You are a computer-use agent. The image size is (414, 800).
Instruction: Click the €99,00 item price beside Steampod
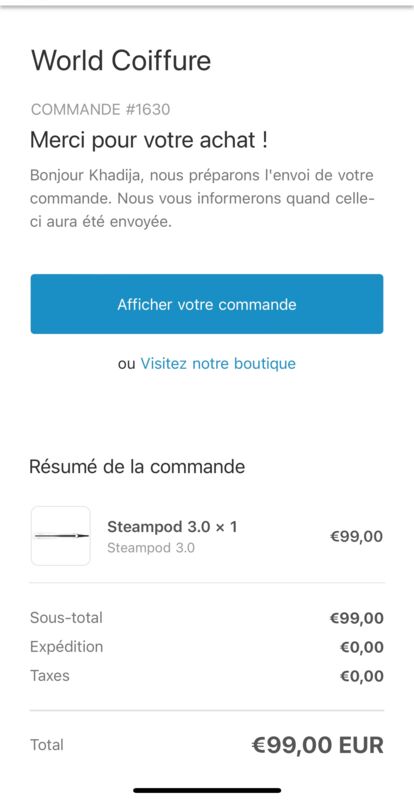(x=356, y=537)
